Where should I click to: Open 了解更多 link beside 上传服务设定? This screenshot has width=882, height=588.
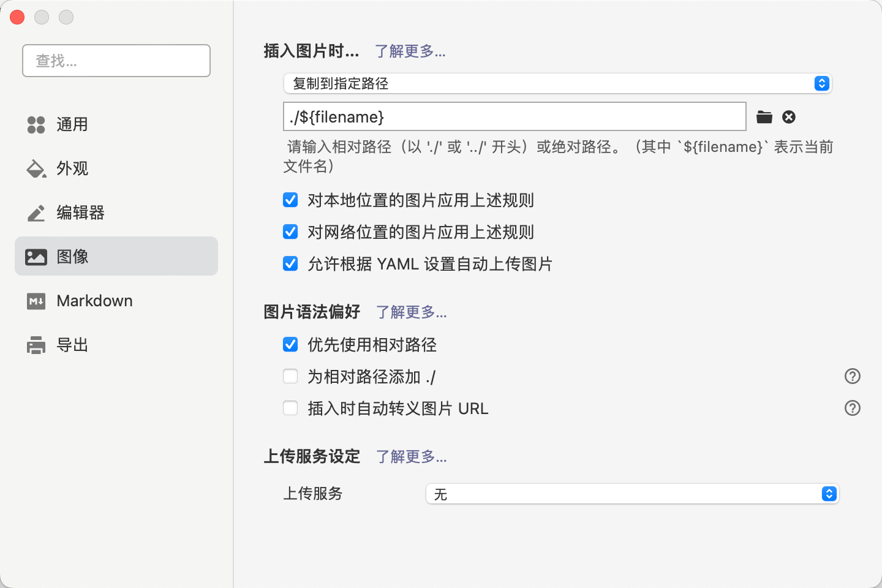[x=411, y=456]
